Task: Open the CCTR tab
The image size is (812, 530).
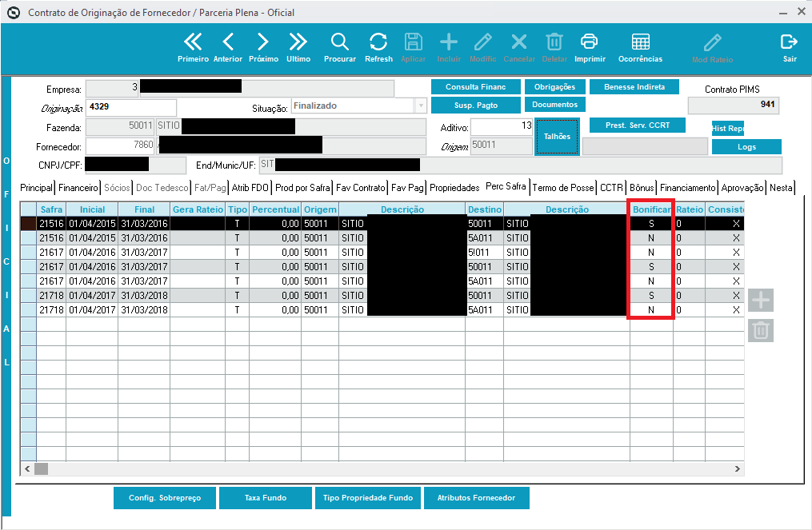Action: click(611, 188)
